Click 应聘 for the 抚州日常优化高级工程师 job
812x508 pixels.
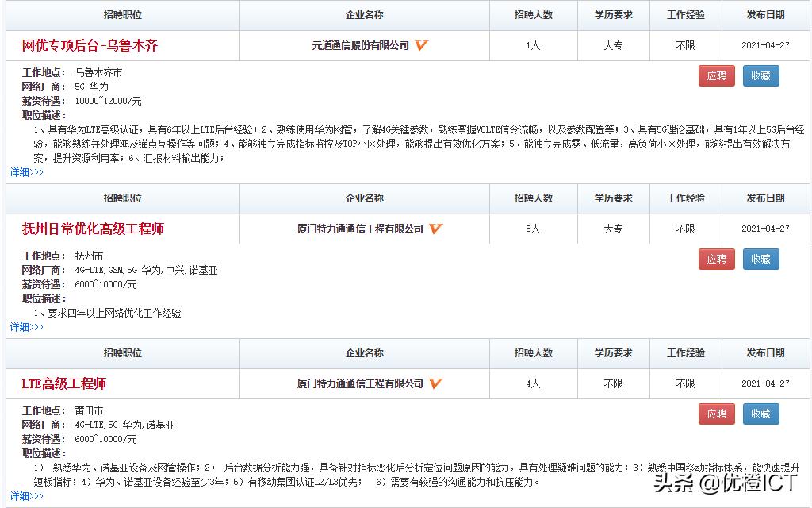coord(716,259)
